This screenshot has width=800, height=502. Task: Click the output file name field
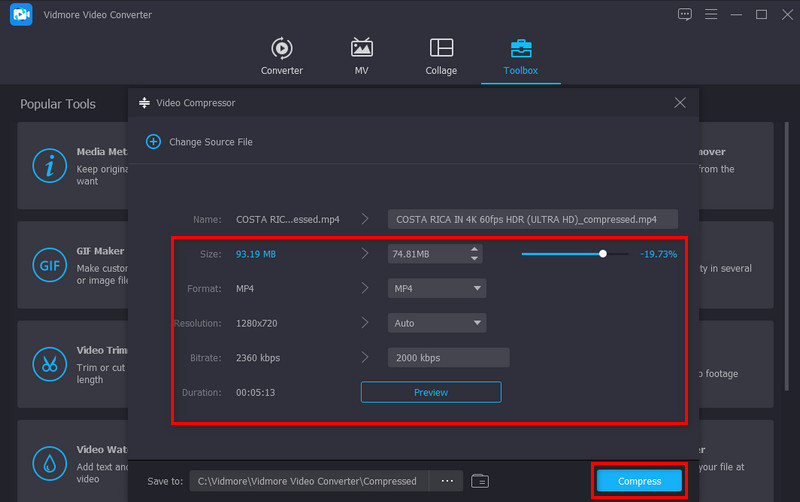pos(532,219)
